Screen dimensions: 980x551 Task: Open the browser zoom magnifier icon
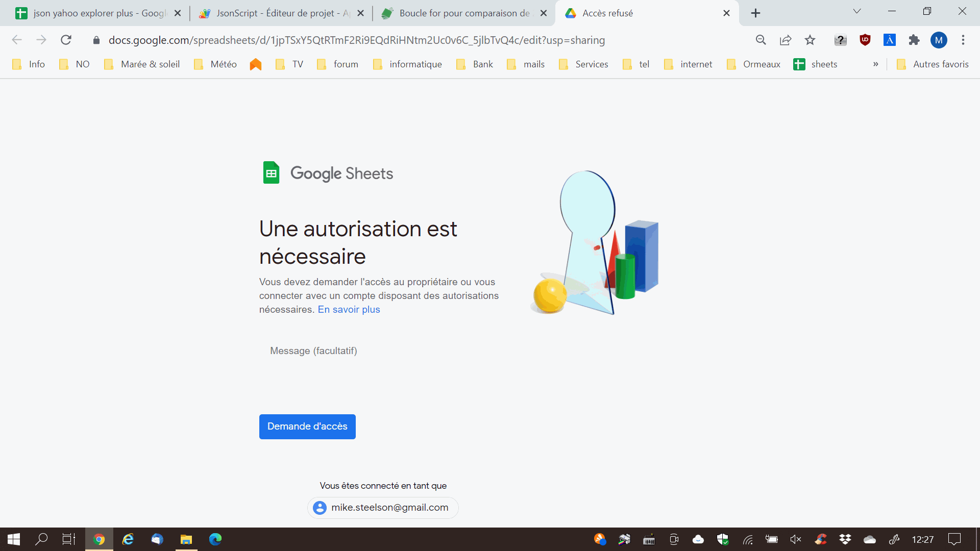[x=761, y=40]
